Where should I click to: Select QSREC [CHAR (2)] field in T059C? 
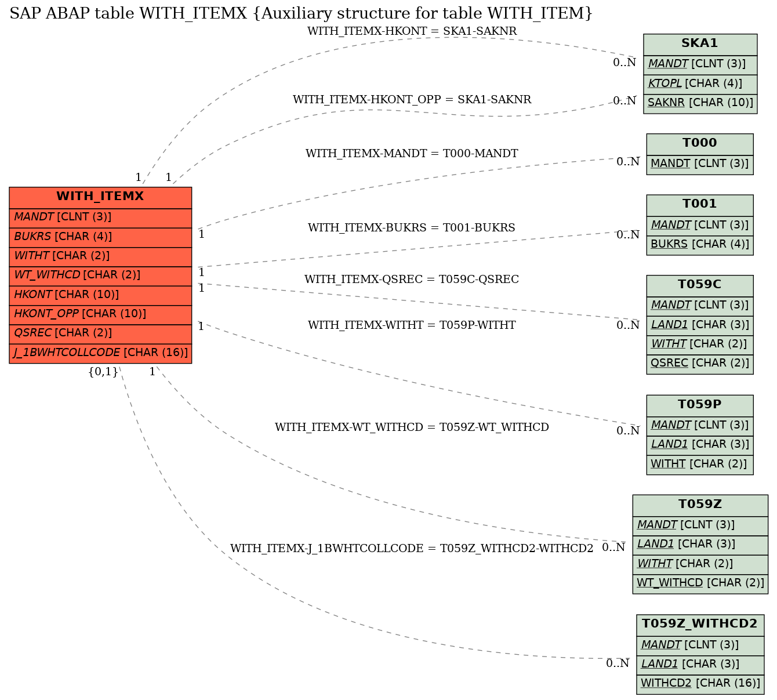click(x=700, y=364)
